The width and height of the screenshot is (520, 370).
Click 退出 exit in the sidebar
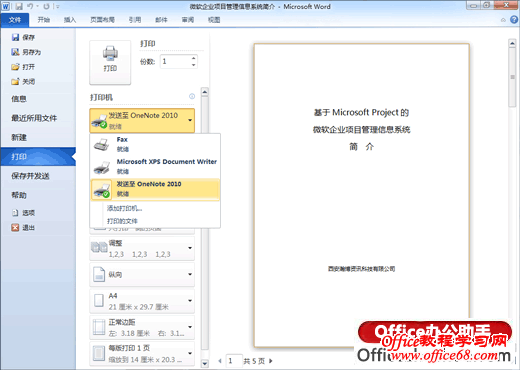[23, 227]
